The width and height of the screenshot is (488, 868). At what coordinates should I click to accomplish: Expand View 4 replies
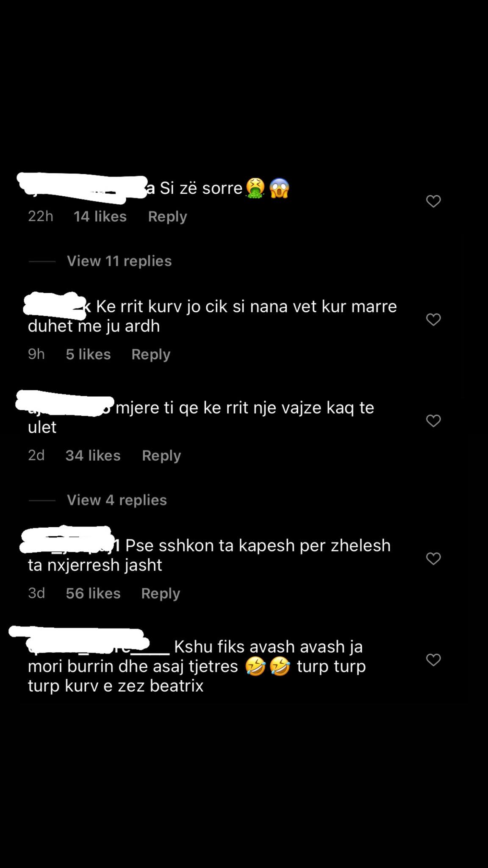pos(117,500)
